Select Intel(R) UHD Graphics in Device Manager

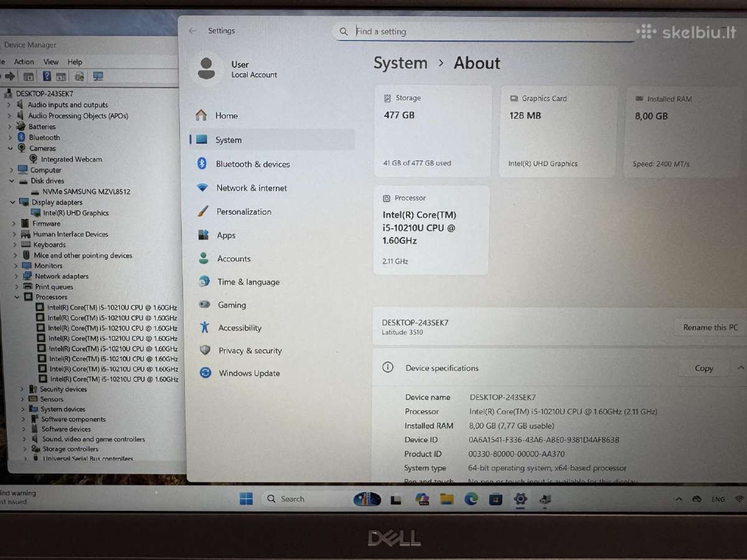(x=76, y=213)
